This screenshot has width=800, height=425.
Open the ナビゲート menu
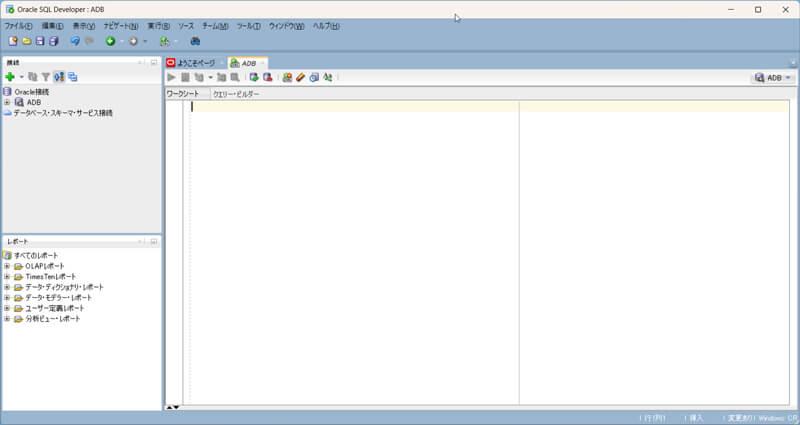pos(121,26)
